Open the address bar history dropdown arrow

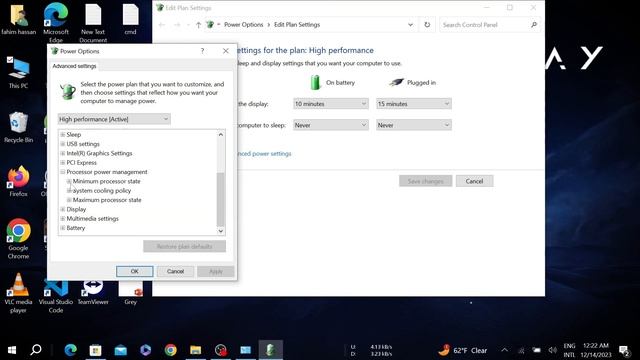pos(410,24)
